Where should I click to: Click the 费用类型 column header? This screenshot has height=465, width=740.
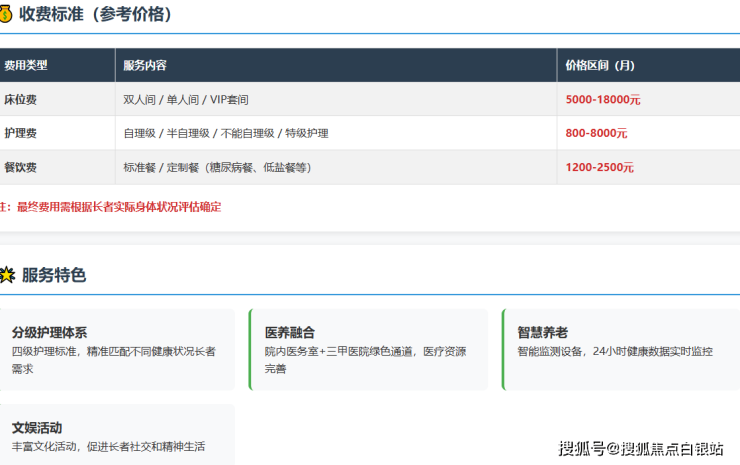[26, 65]
